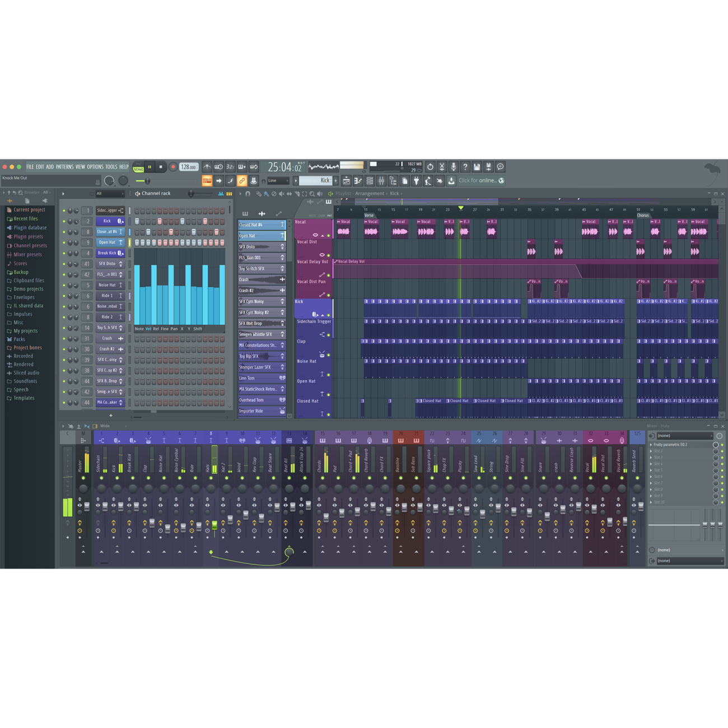The height and width of the screenshot is (728, 728).
Task: Switch to the PAT tab in the Playlist
Action: pyautogui.click(x=329, y=215)
